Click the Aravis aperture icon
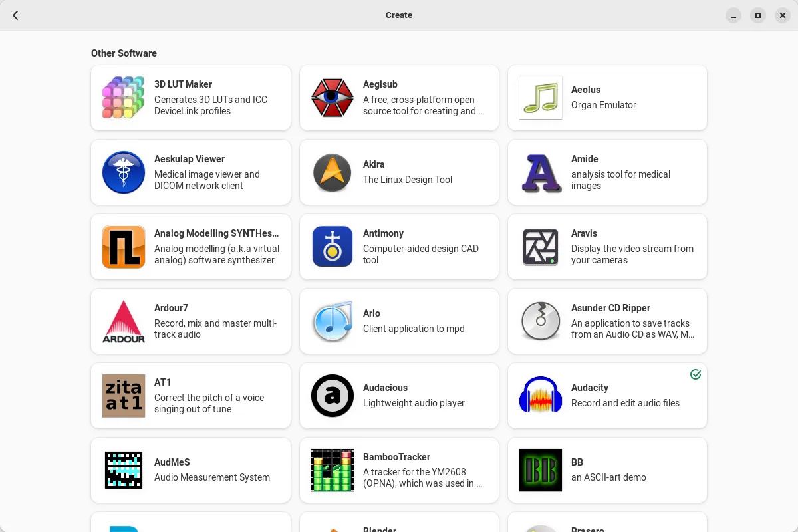The width and height of the screenshot is (798, 532). (541, 247)
